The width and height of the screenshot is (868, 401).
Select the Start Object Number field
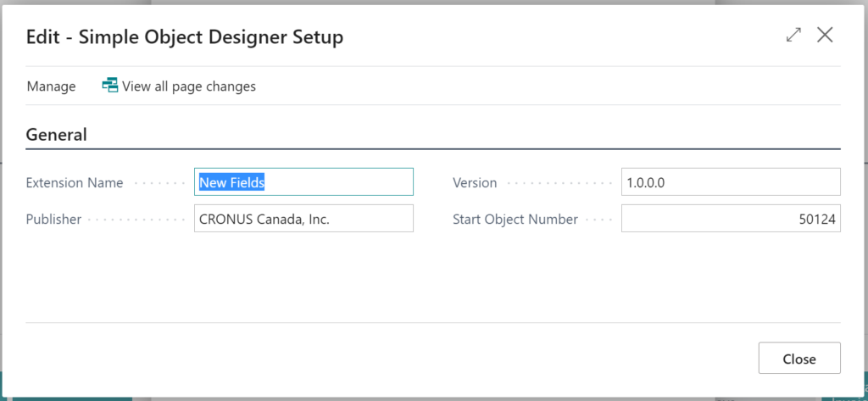tap(731, 218)
